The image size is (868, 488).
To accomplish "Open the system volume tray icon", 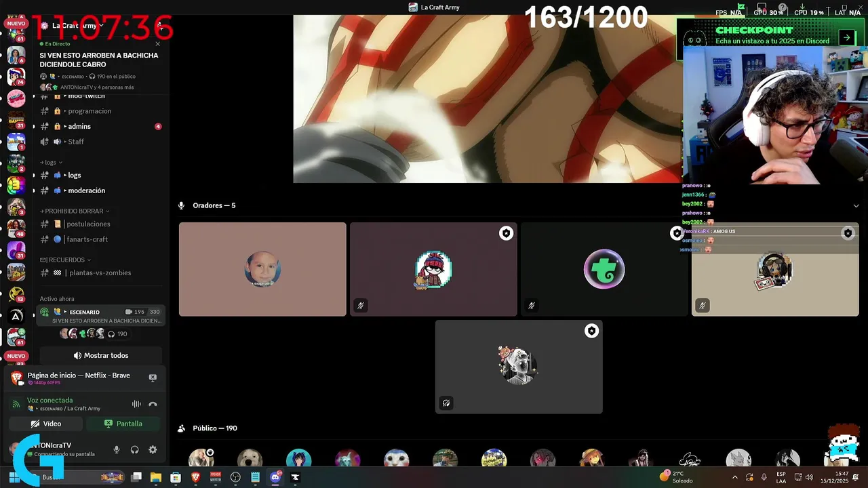I will (x=809, y=477).
